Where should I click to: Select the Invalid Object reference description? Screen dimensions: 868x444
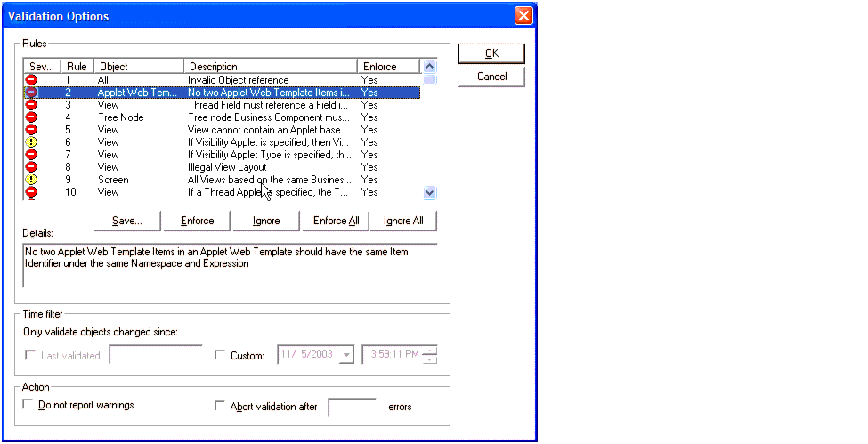[238, 80]
